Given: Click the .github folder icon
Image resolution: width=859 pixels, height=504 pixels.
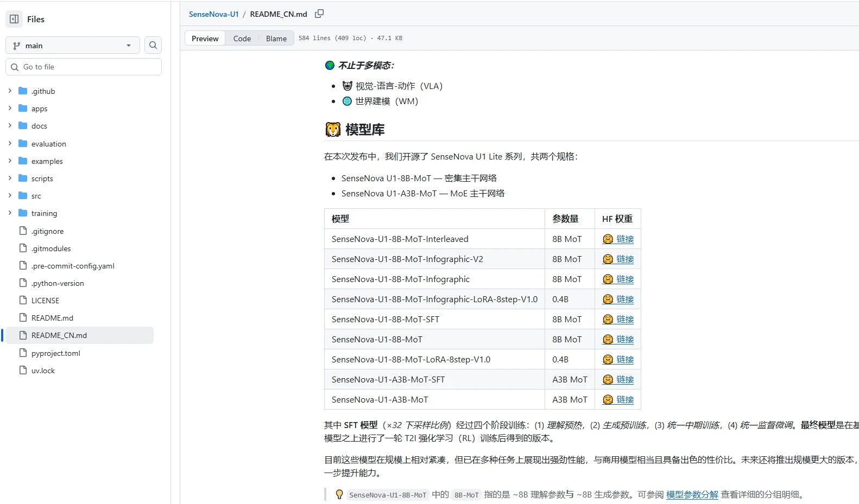Looking at the screenshot, I should click(23, 91).
